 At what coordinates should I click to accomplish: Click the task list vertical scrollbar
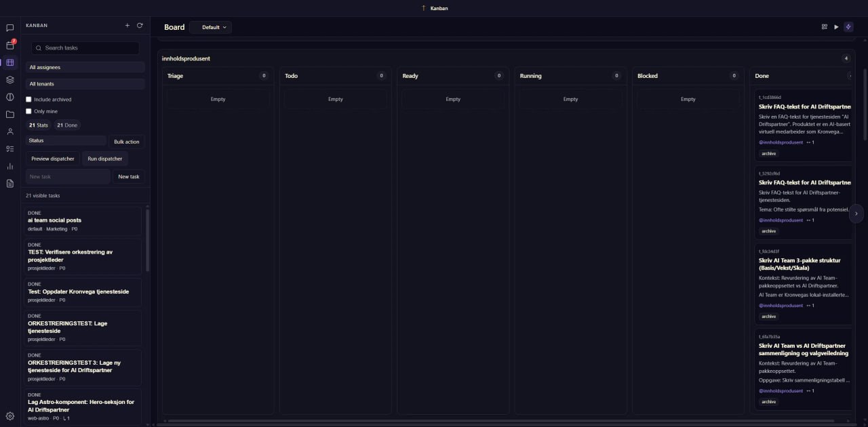(x=148, y=240)
